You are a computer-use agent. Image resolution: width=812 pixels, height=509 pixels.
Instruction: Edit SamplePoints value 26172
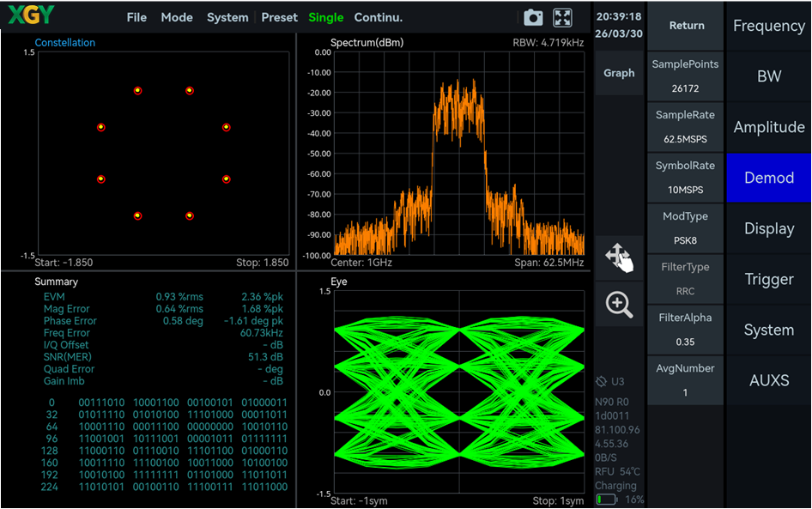[685, 76]
